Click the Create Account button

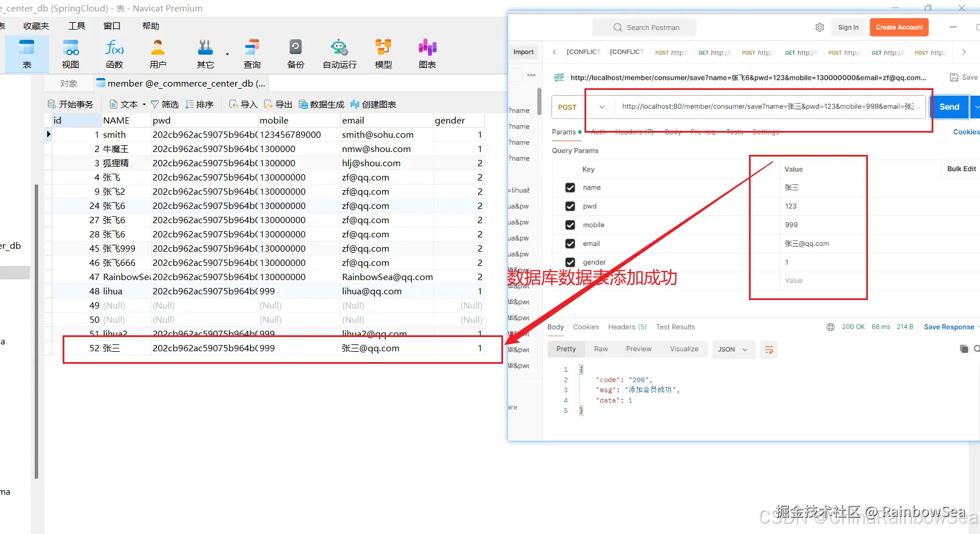[899, 27]
